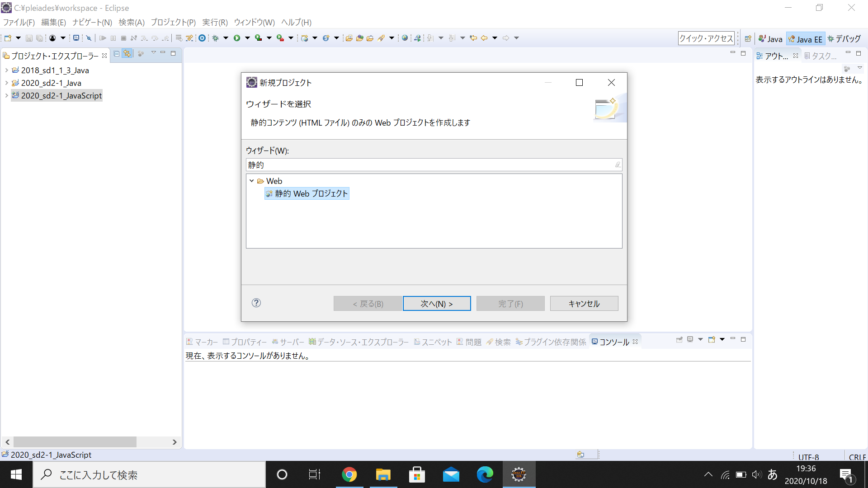Click the キャンセル button
Viewport: 868px width, 488px height.
point(584,303)
